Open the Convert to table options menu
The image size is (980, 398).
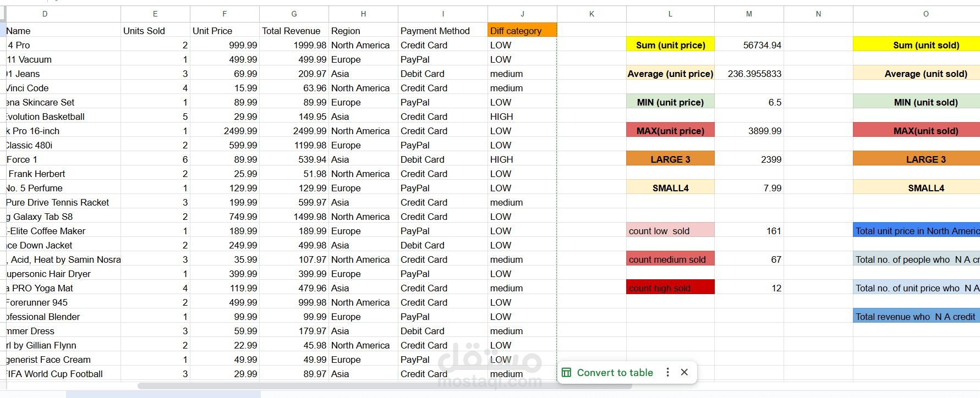(667, 372)
